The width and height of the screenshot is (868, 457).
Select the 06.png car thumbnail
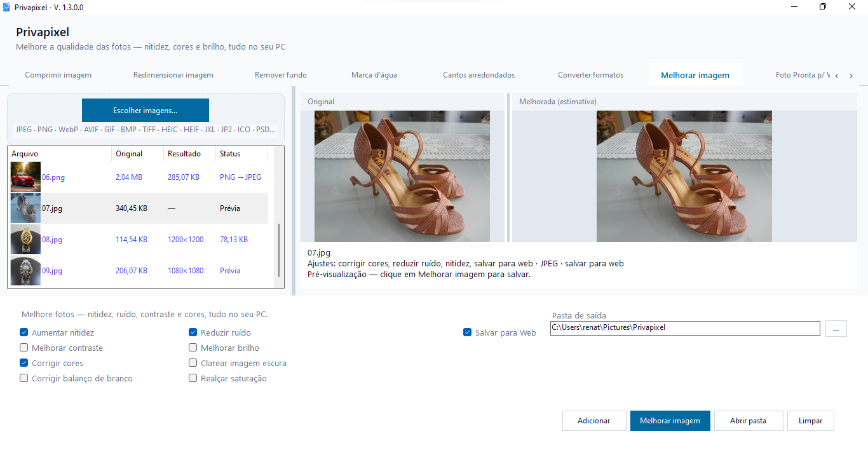pos(25,177)
